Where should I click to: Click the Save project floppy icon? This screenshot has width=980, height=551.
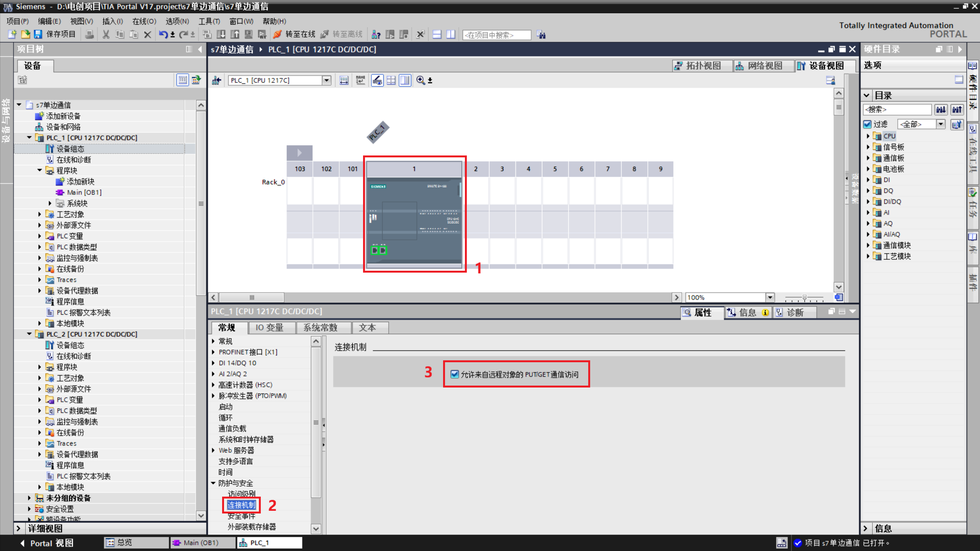coord(38,34)
